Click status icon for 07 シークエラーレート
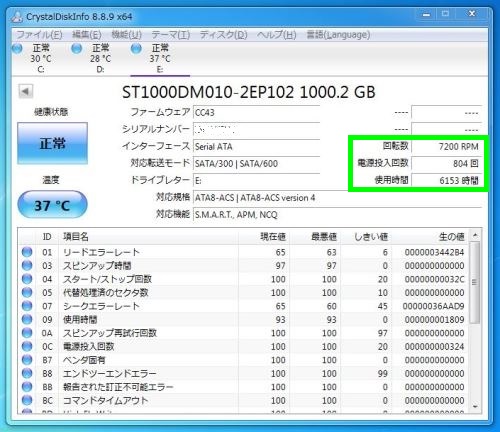This screenshot has width=500, height=432. [x=27, y=306]
